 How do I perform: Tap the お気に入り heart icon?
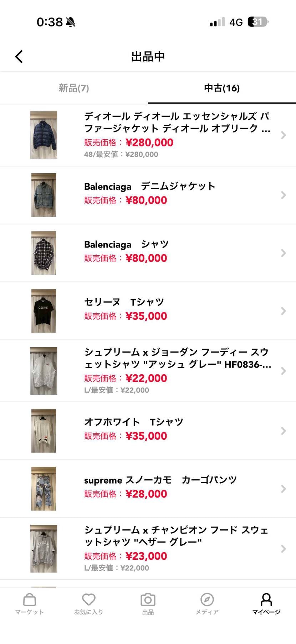pos(88,600)
